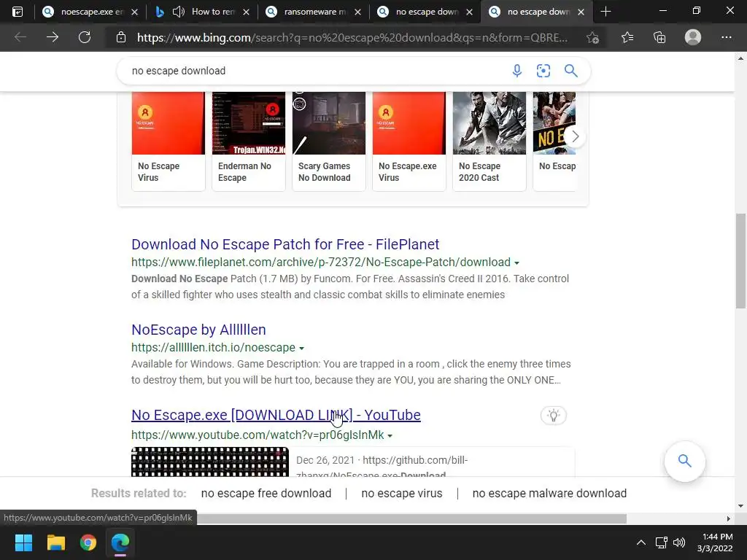
Task: Click the horizontal scrollbar thumb
Action: coord(411,518)
